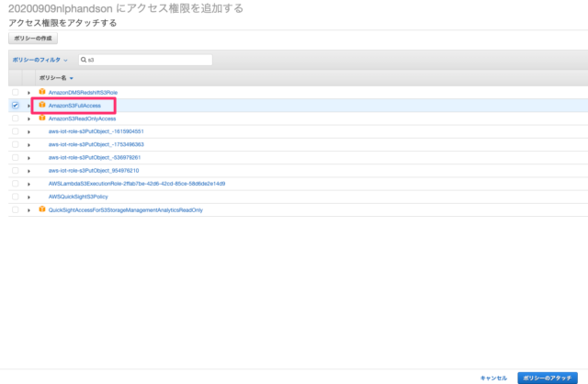Open the AWSQuickSightS3Policy link

pyautogui.click(x=78, y=197)
